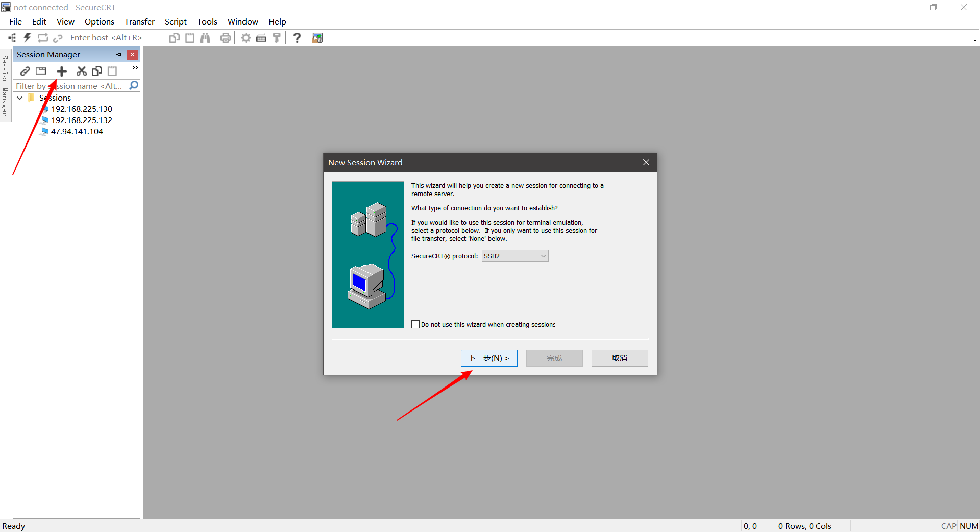Screen dimensions: 980x532
Task: Open the View menu
Action: [x=65, y=21]
